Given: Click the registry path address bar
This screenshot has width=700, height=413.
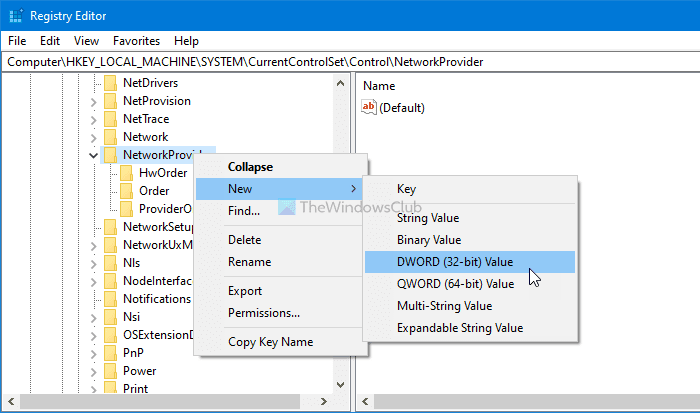Looking at the screenshot, I should pyautogui.click(x=350, y=62).
